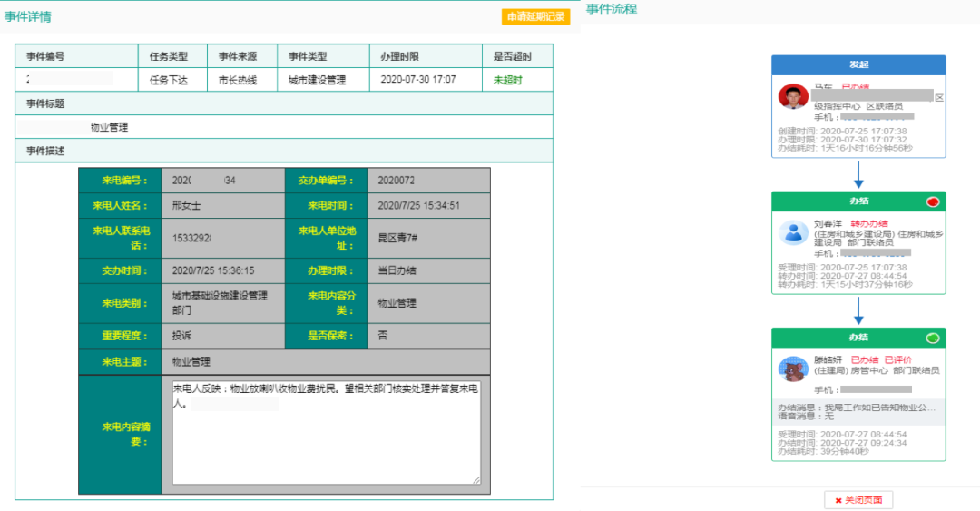Click the 申请延期记录 orange button

pyautogui.click(x=535, y=17)
